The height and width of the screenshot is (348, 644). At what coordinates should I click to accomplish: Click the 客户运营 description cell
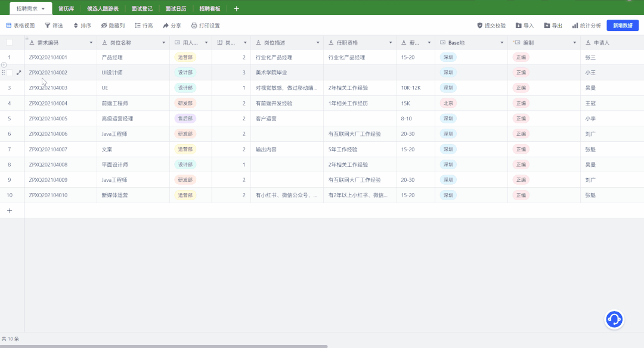[287, 119]
